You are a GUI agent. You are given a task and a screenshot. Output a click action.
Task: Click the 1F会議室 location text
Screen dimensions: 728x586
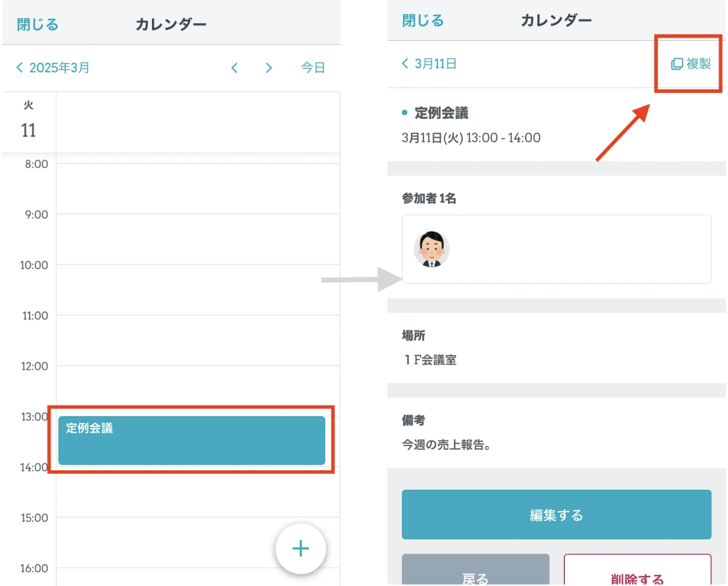tap(431, 360)
